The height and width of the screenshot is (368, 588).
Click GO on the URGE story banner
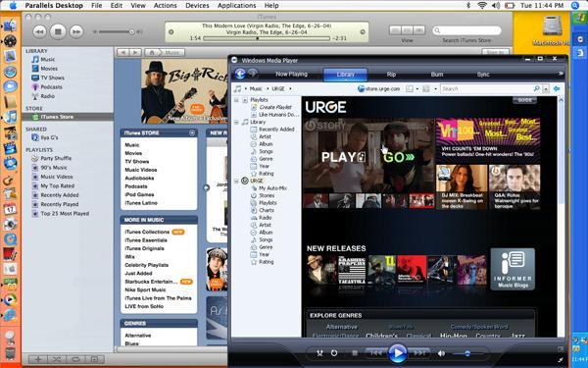click(x=398, y=157)
